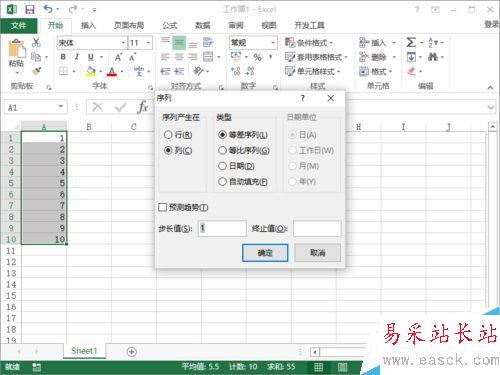
Task: Choose 等比序列(G) growth type
Action: [222, 150]
